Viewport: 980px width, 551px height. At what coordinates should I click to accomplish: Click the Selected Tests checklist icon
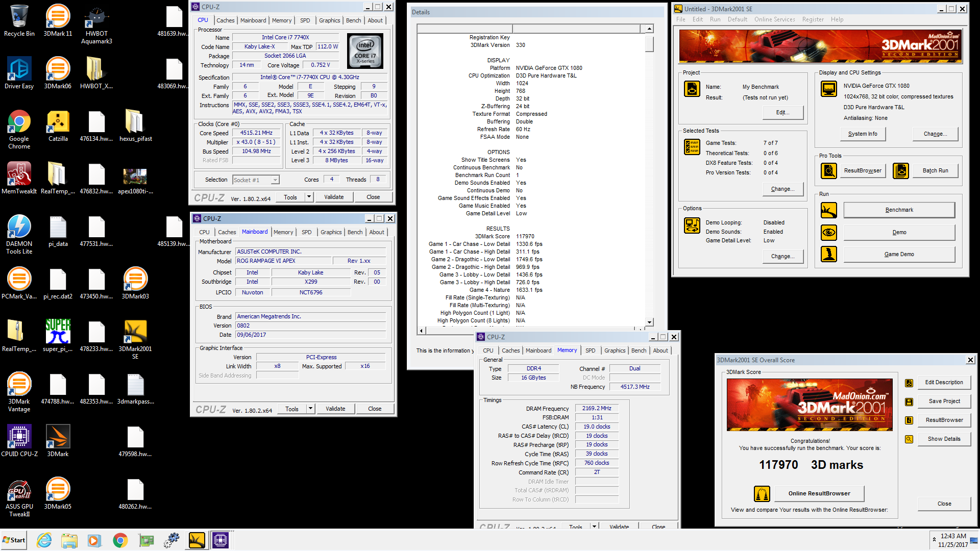(692, 147)
